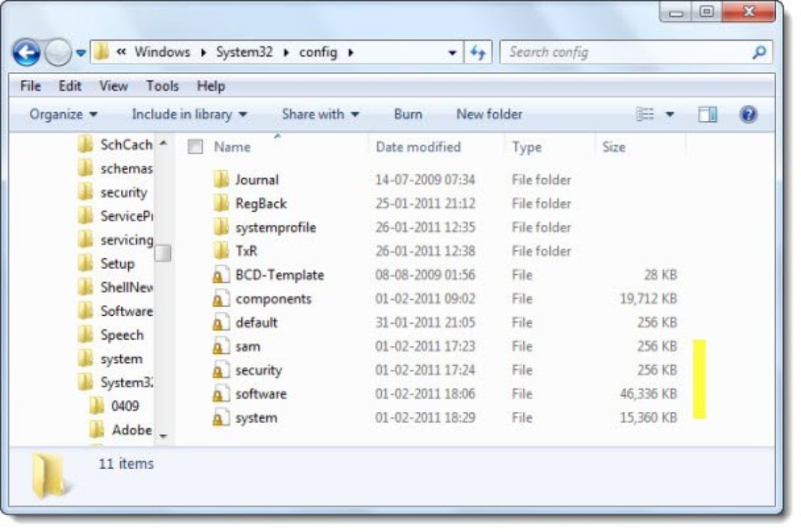Sort by the Type column header

click(527, 148)
